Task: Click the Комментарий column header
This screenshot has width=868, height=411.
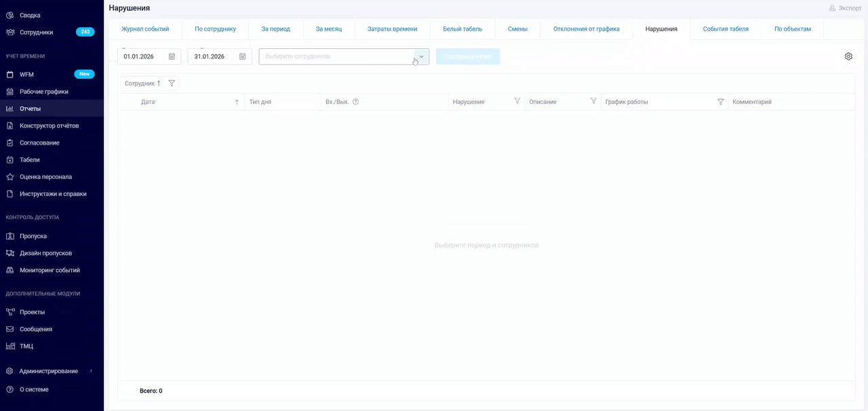Action: (x=752, y=102)
